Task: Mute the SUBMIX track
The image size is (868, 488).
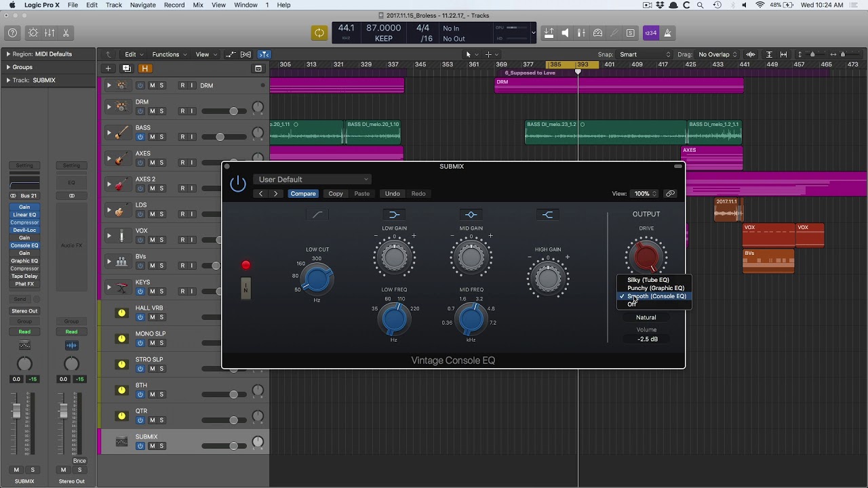Action: coord(152,446)
